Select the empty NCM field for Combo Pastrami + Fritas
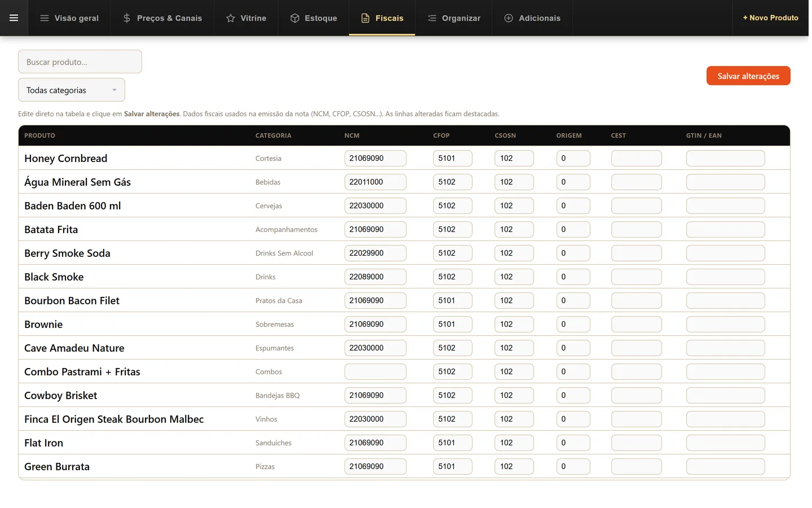The height and width of the screenshot is (508, 812). (376, 372)
